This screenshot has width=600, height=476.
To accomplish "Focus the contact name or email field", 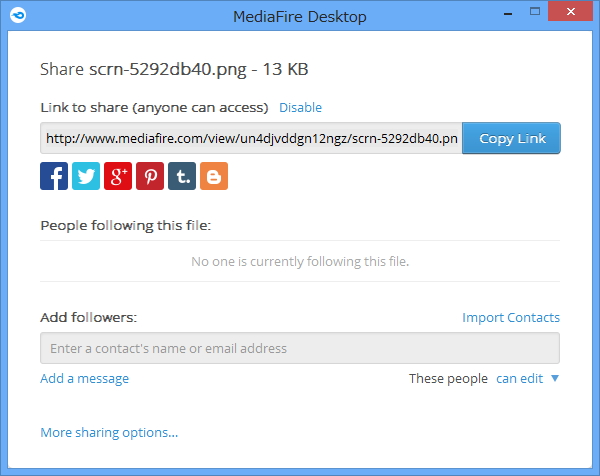I will point(299,348).
